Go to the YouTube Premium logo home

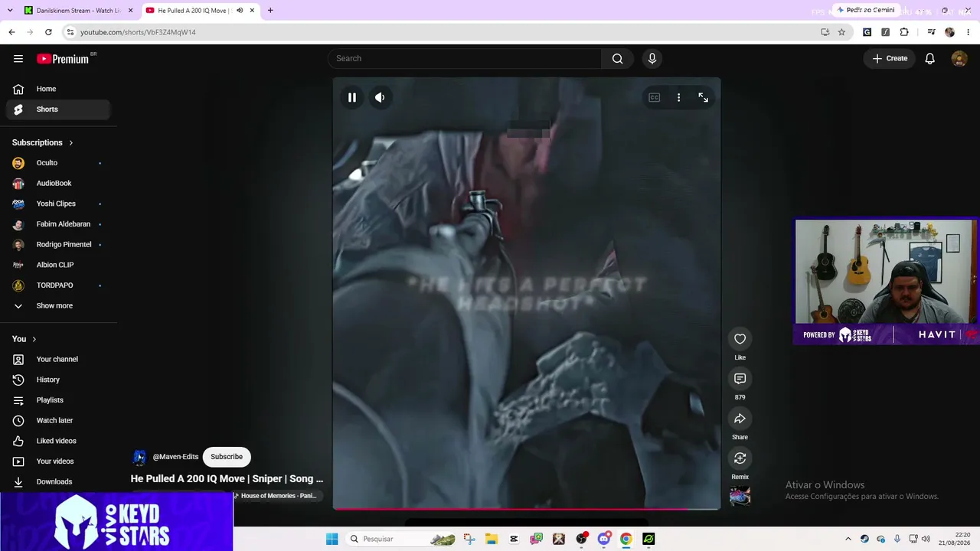(63, 59)
